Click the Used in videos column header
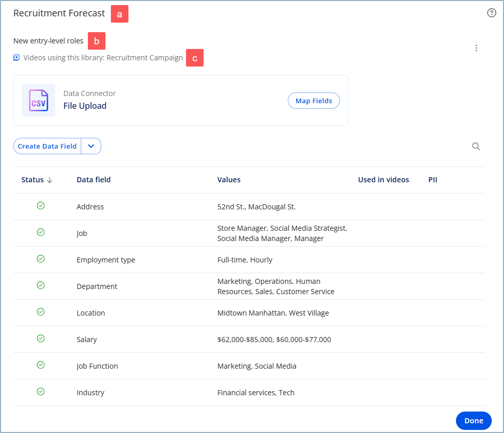The height and width of the screenshot is (433, 504). coord(383,180)
